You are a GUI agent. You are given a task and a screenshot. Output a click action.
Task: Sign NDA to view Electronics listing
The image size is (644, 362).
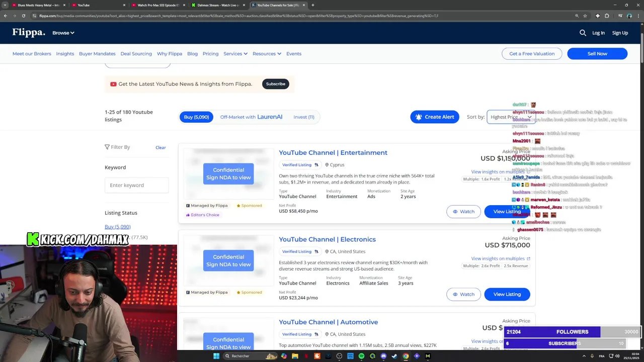click(x=228, y=260)
